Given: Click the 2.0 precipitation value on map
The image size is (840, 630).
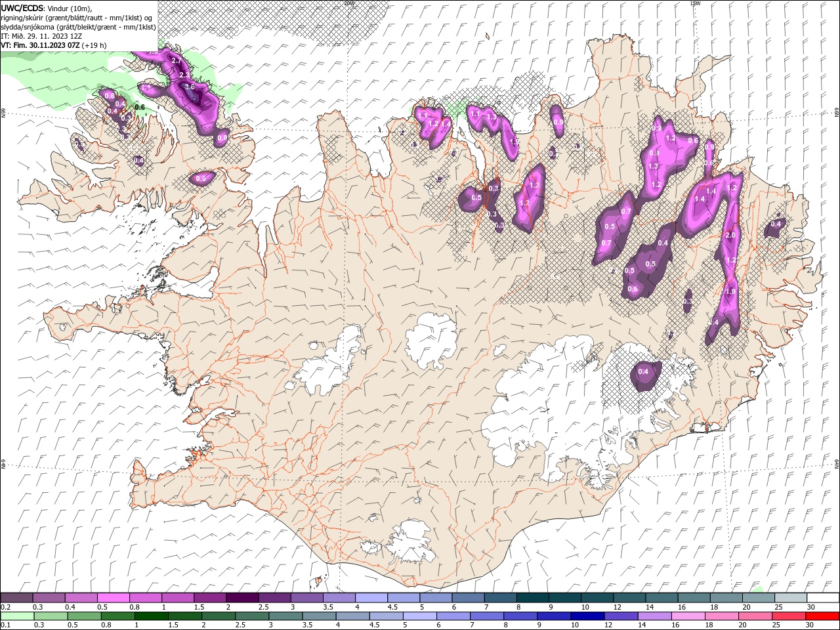Looking at the screenshot, I should click(732, 235).
